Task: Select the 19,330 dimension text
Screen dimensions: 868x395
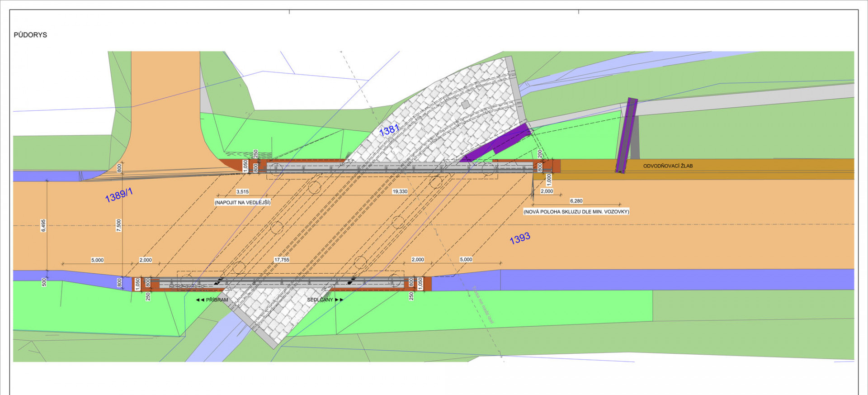Action: 400,192
